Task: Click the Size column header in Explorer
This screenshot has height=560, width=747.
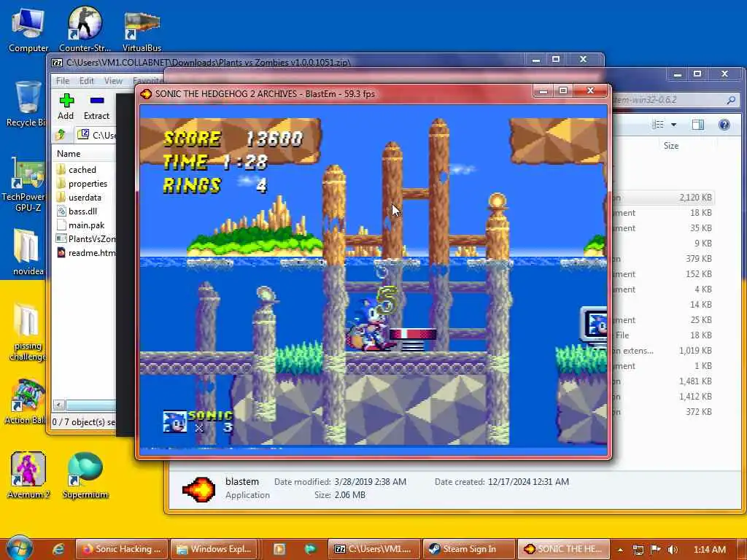Action: click(671, 146)
